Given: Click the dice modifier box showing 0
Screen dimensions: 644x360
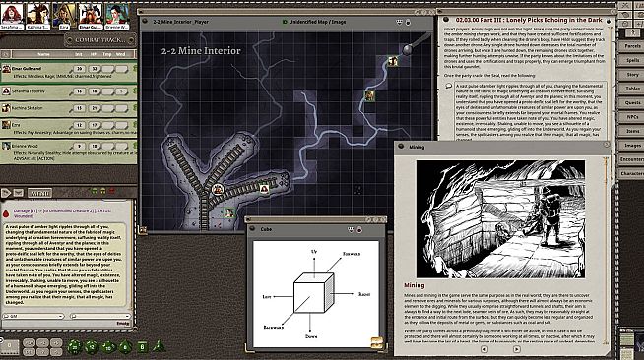Looking at the screenshot, I should point(9,346).
